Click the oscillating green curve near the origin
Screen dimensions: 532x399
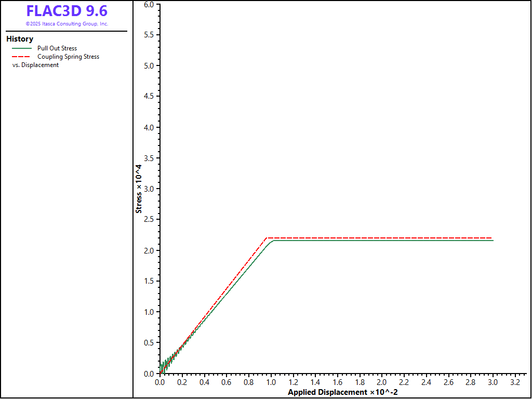point(165,364)
